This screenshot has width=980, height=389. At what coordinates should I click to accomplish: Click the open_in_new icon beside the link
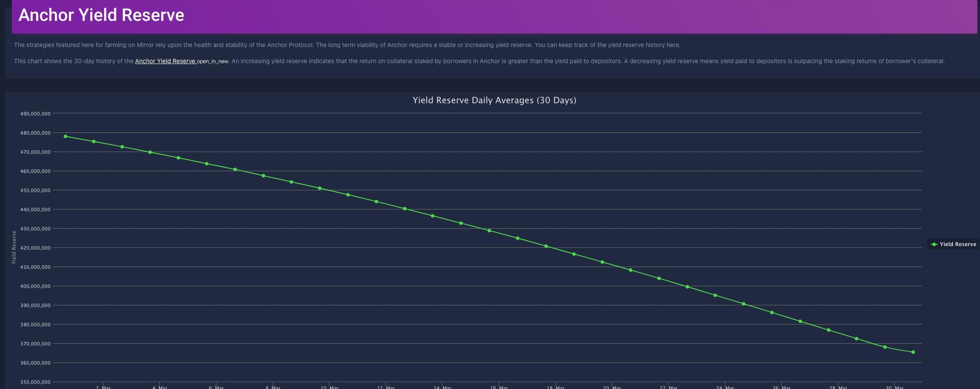click(212, 61)
